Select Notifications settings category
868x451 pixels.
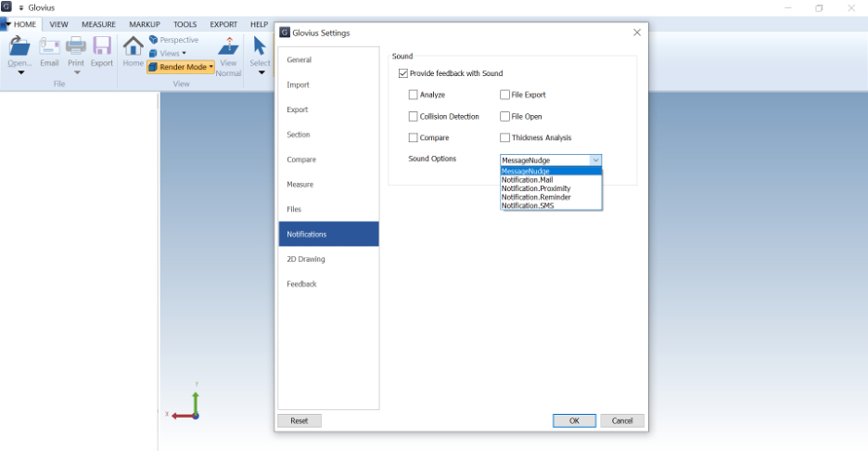click(329, 234)
